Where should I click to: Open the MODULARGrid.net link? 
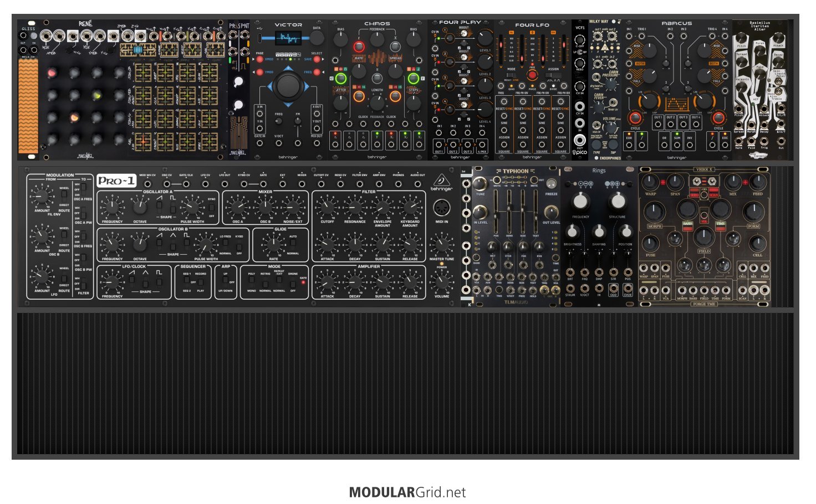pos(407,492)
